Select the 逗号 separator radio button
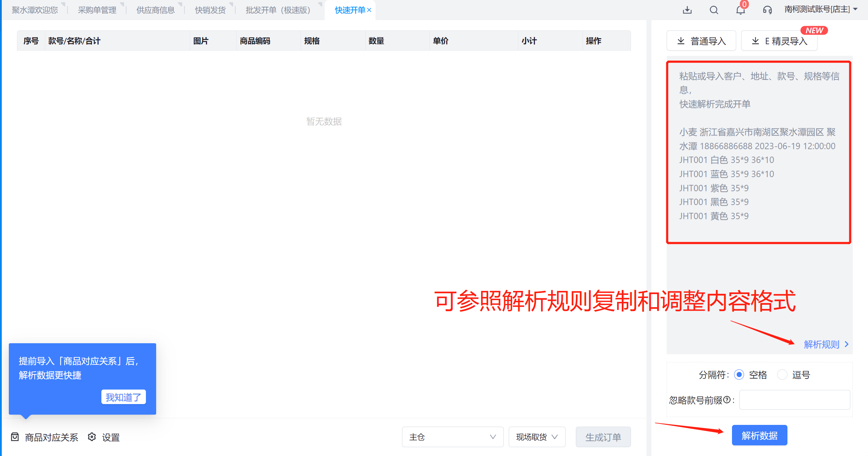The height and width of the screenshot is (456, 868). point(782,375)
